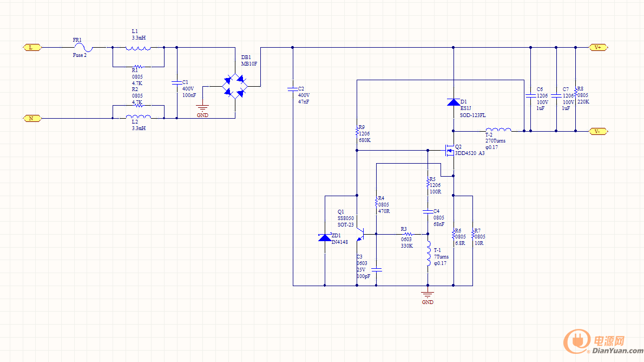Click the ES1J diode value text
The height and width of the screenshot is (362, 644).
(465, 108)
